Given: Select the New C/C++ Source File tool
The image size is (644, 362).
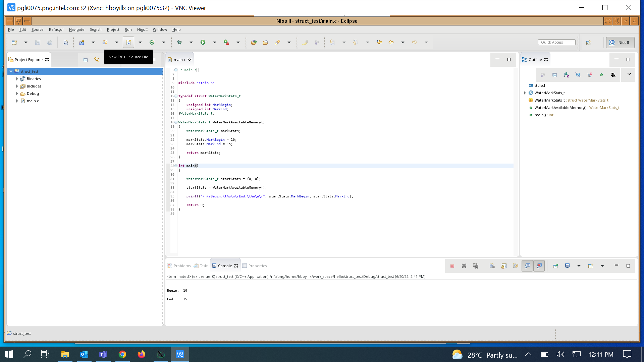Looking at the screenshot, I should point(128,42).
